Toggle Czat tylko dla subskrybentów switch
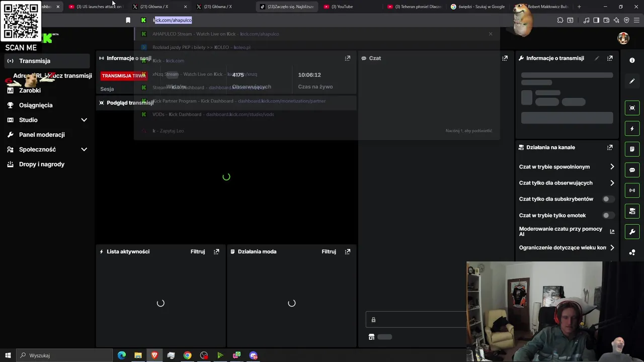644x362 pixels. (x=608, y=199)
